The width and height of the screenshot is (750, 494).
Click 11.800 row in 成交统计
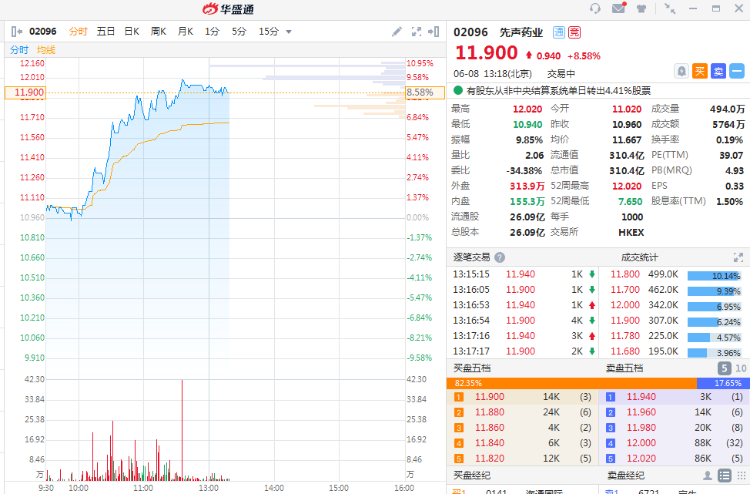click(675, 274)
